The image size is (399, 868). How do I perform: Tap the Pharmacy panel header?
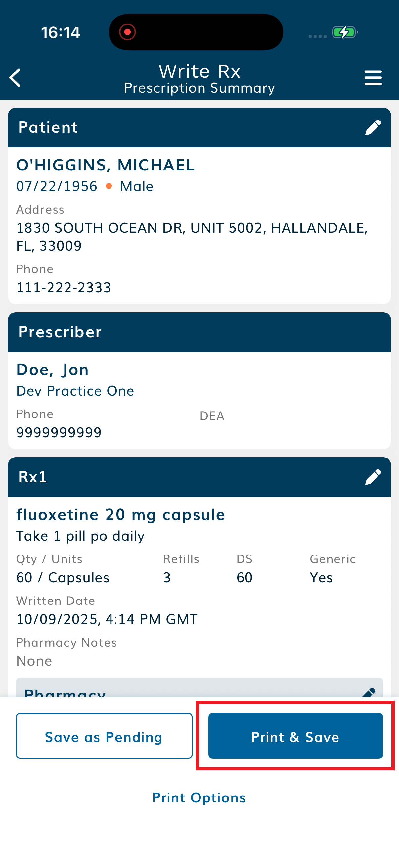coord(168,691)
